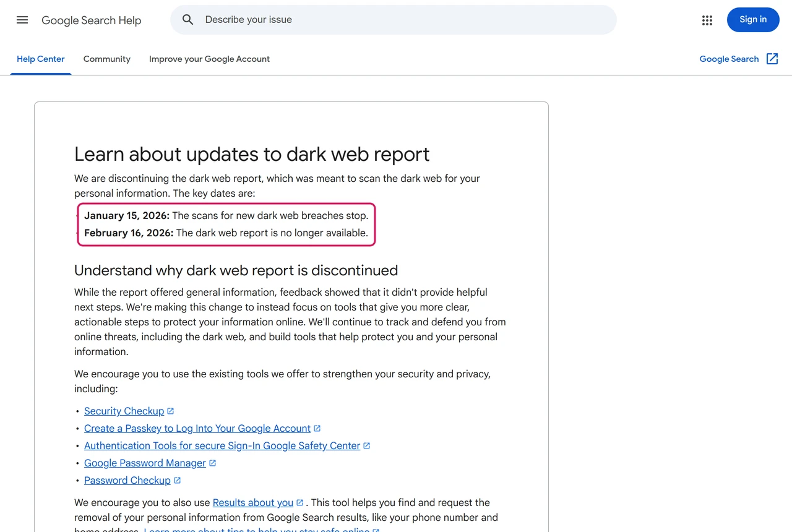Viewport: 792px width, 532px height.
Task: Click external-link icon beside Google Password Manager
Action: coord(213,463)
